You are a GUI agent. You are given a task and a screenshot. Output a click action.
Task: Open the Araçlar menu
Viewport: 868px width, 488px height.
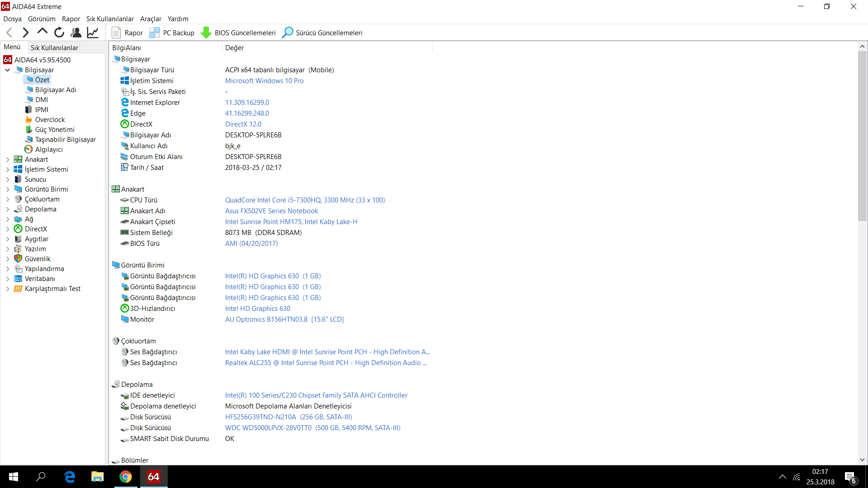pyautogui.click(x=151, y=19)
